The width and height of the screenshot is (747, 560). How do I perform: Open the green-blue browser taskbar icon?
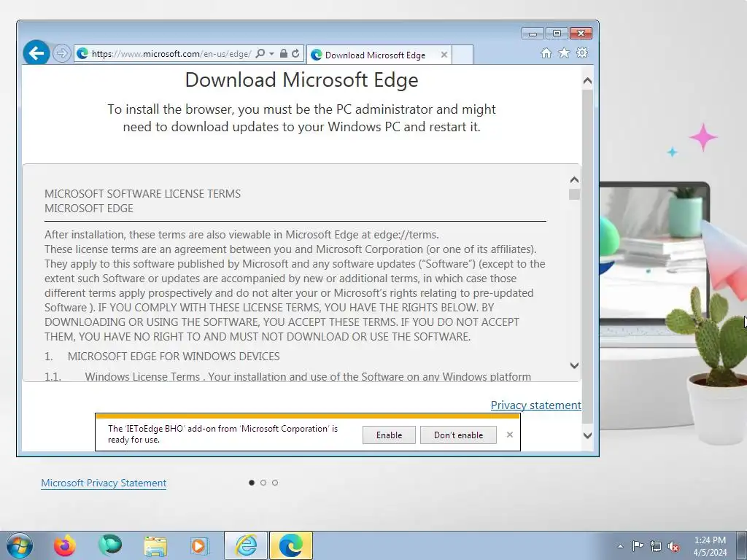click(x=110, y=545)
